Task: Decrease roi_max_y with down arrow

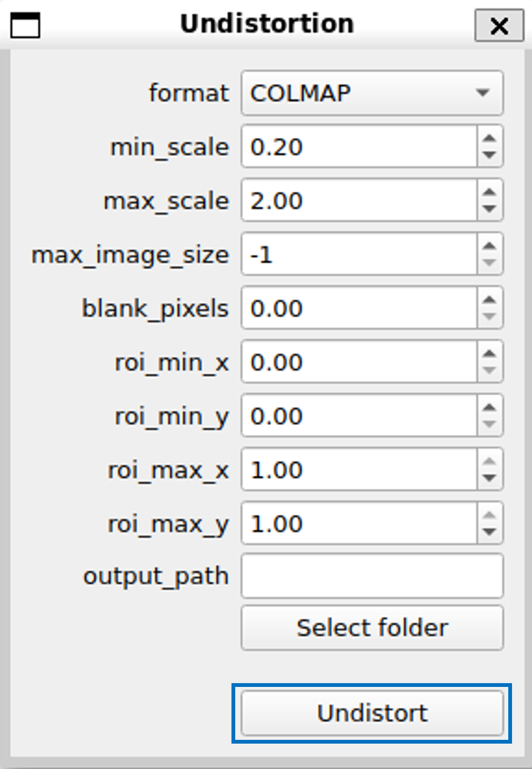Action: [489, 532]
